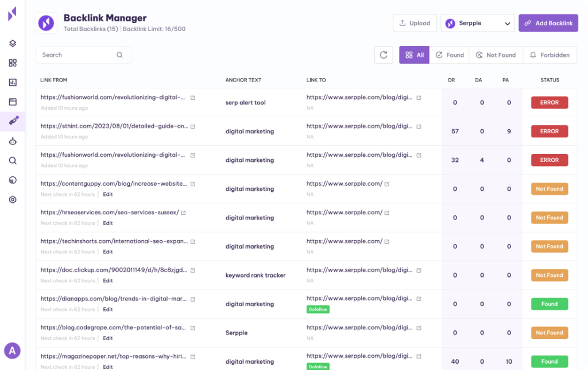Open the Backlinks link icon in the sidebar
The image size is (588, 370).
point(13,121)
